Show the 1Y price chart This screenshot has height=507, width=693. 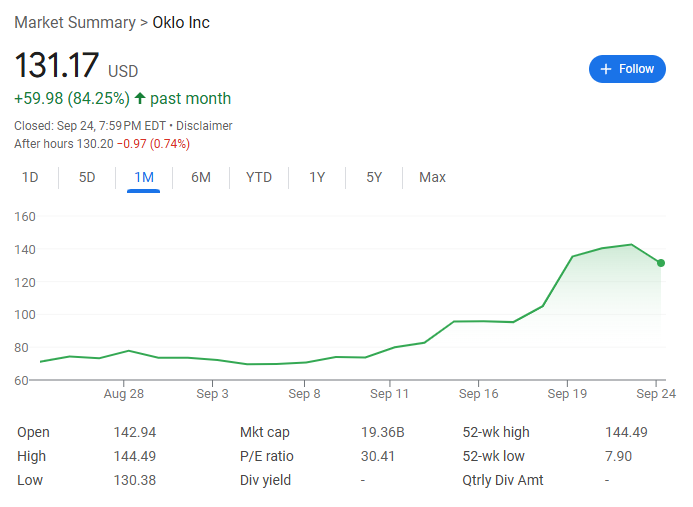(x=317, y=177)
